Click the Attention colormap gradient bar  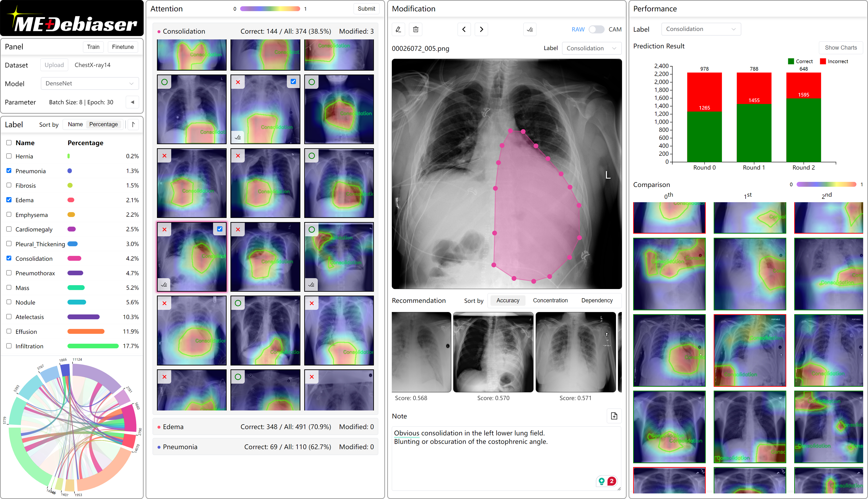[x=270, y=9]
